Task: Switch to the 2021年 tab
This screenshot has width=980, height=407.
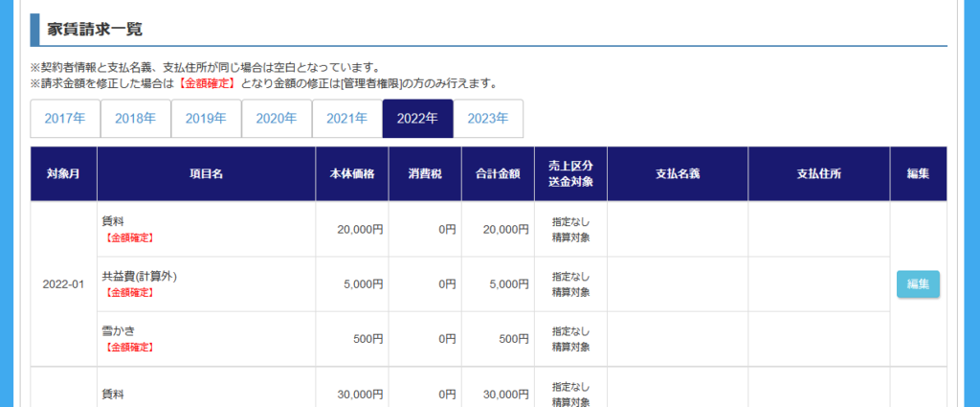Action: [x=347, y=119]
